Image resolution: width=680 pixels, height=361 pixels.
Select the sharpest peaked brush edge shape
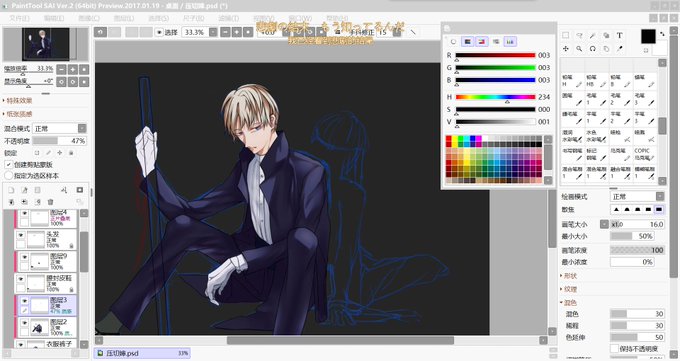tap(616, 210)
